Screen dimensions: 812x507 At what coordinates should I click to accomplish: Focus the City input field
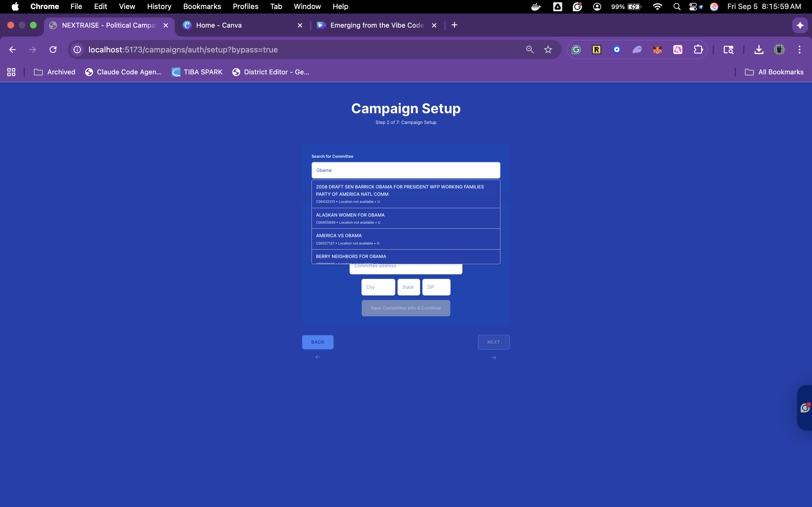378,287
